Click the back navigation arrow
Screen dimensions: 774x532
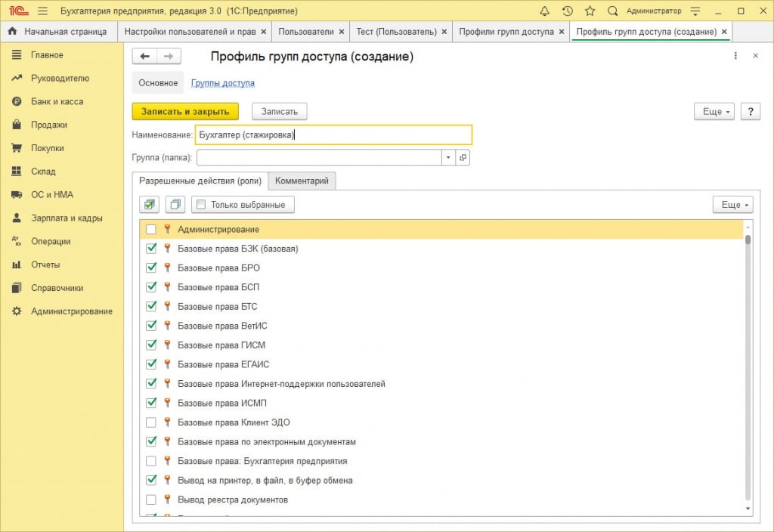pyautogui.click(x=144, y=57)
